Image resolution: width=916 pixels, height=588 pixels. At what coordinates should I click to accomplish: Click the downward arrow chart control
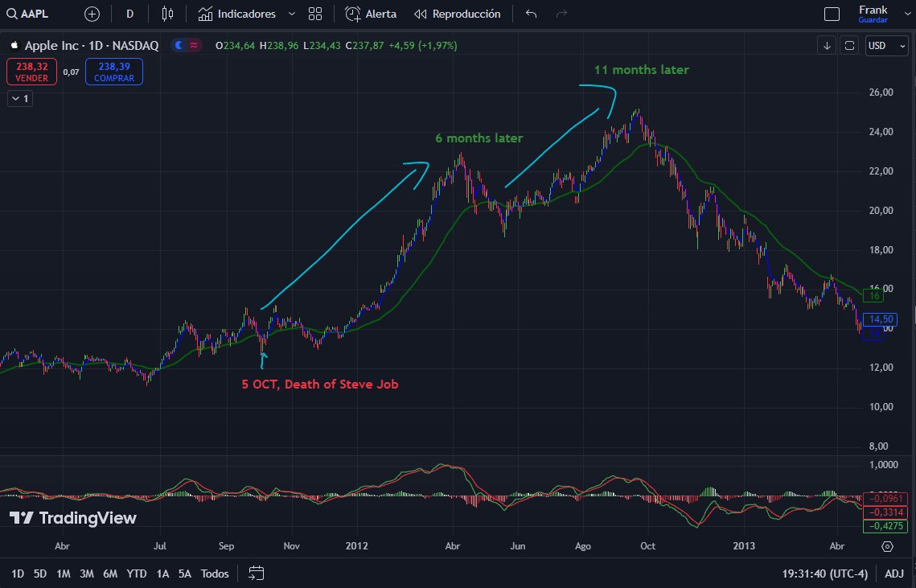click(827, 46)
